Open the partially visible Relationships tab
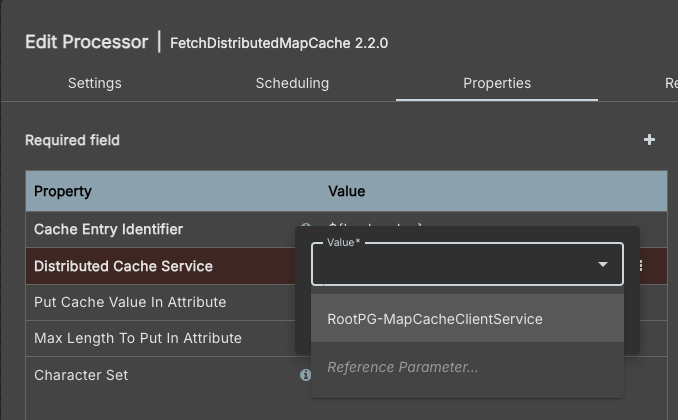This screenshot has width=678, height=420. point(670,83)
